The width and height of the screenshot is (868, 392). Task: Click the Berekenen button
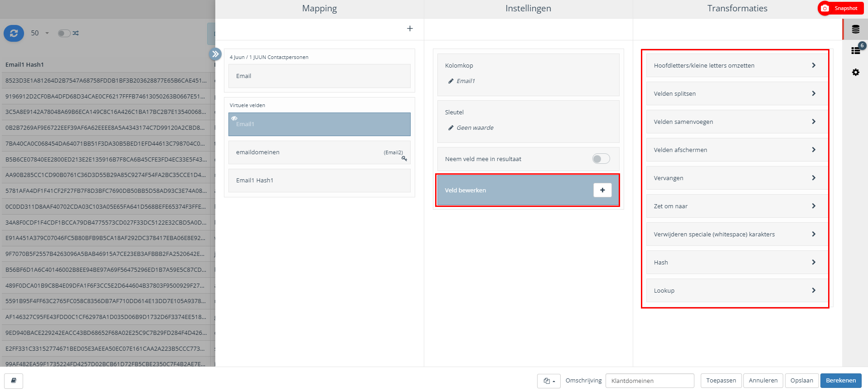(x=840, y=381)
